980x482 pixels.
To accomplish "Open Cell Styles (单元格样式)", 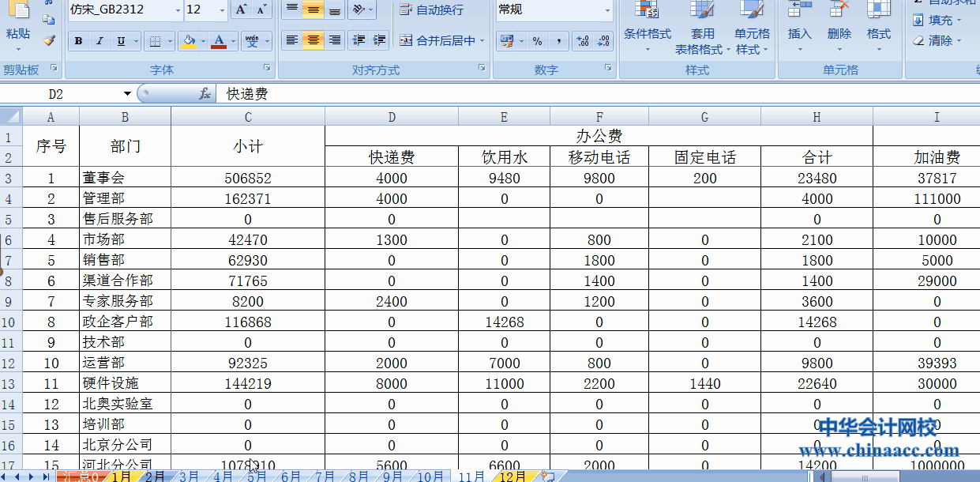I will (x=752, y=28).
